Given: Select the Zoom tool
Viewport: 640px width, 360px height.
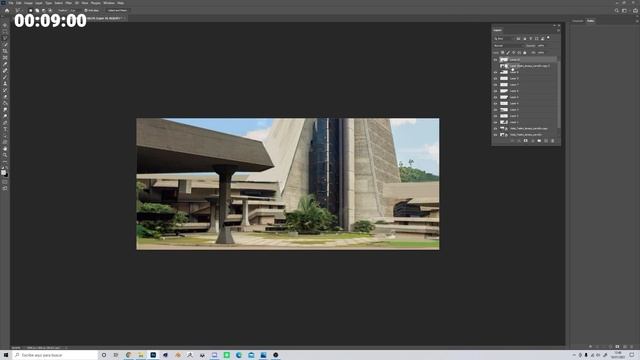Looking at the screenshot, I should tap(5, 156).
